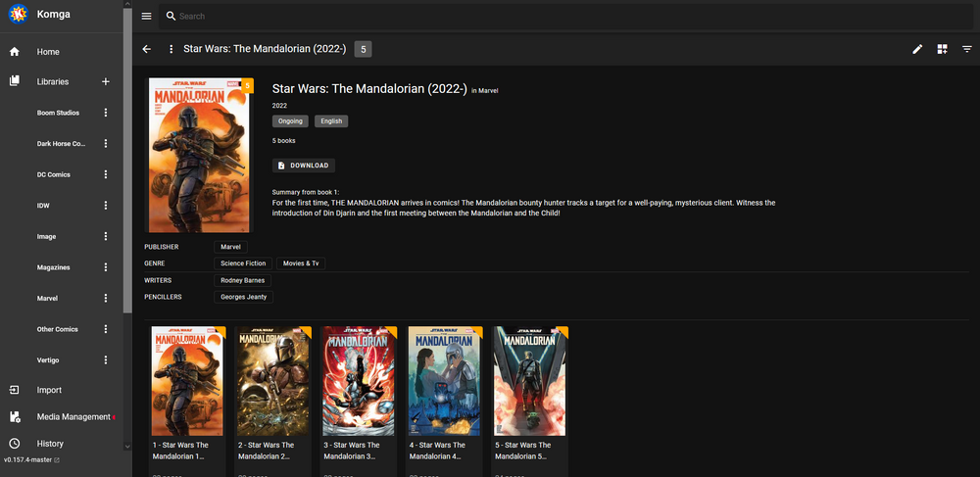
Task: Edit series metadata with pencil icon
Action: click(x=917, y=49)
